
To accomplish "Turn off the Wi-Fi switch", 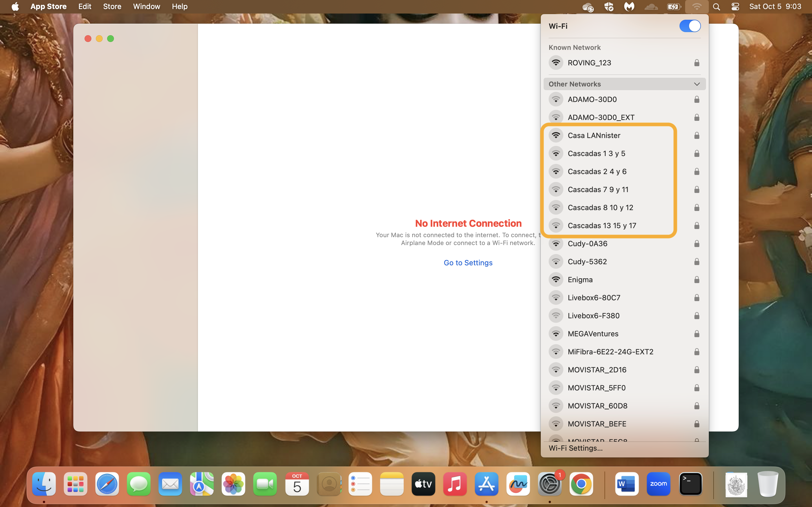I will click(x=690, y=26).
